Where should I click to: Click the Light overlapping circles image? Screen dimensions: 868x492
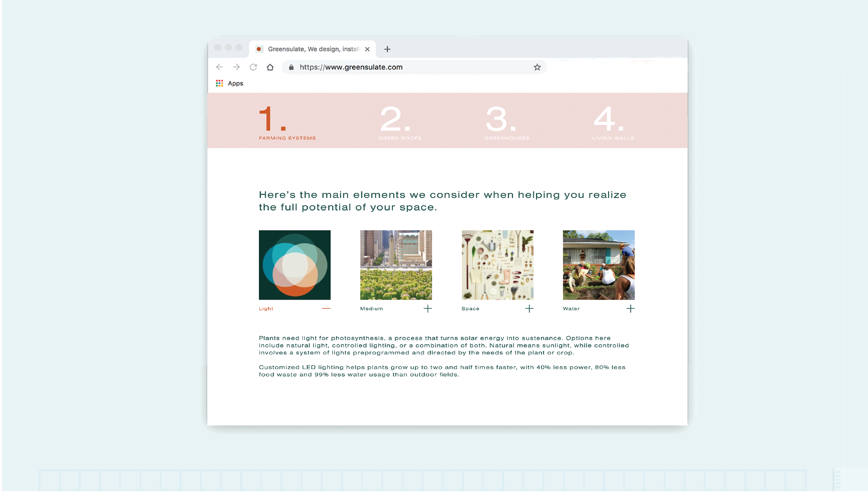tap(295, 265)
